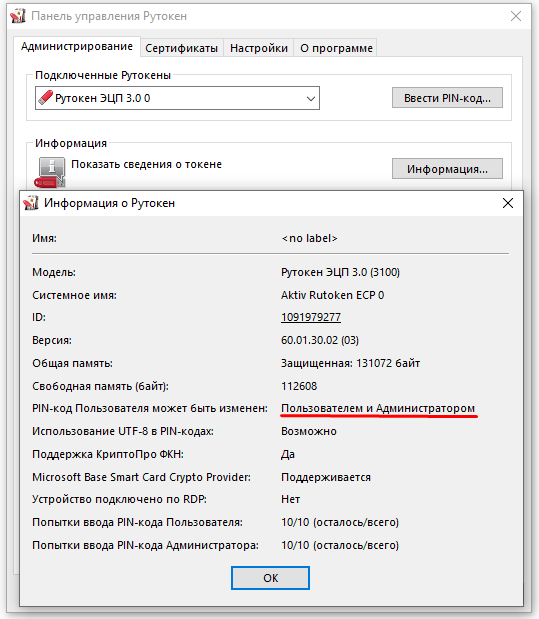Click the Информация button

point(447,169)
